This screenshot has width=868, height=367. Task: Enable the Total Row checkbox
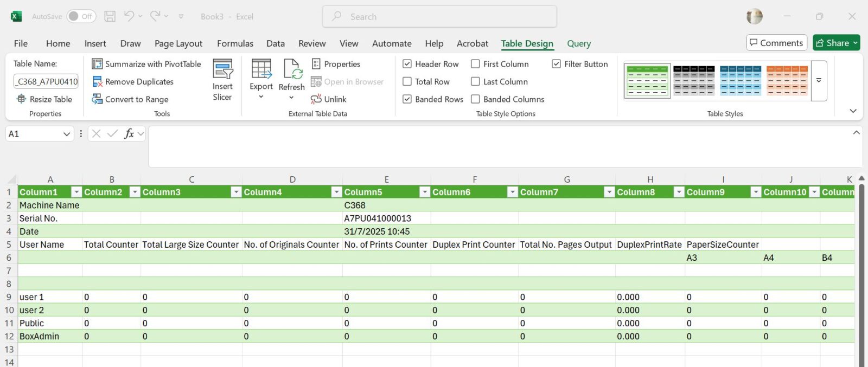tap(407, 82)
